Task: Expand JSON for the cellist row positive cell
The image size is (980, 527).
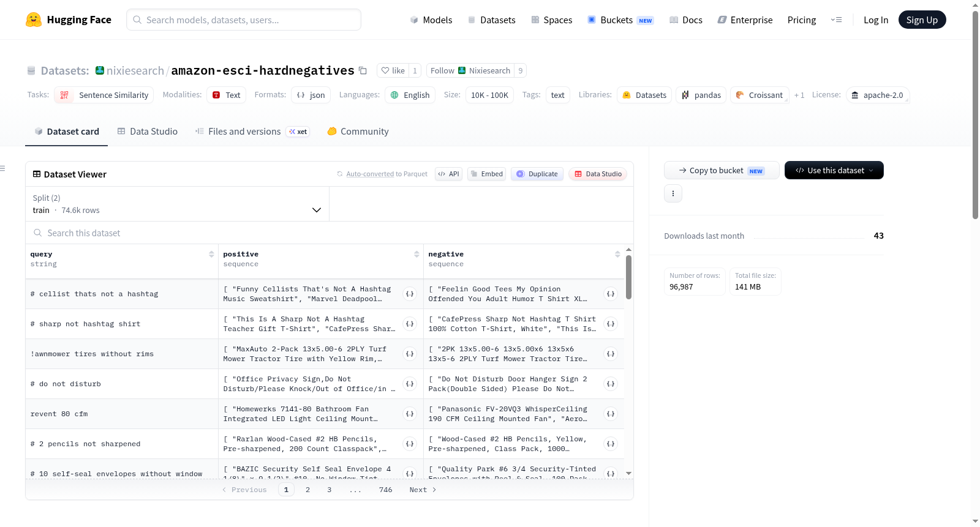Action: tap(410, 294)
